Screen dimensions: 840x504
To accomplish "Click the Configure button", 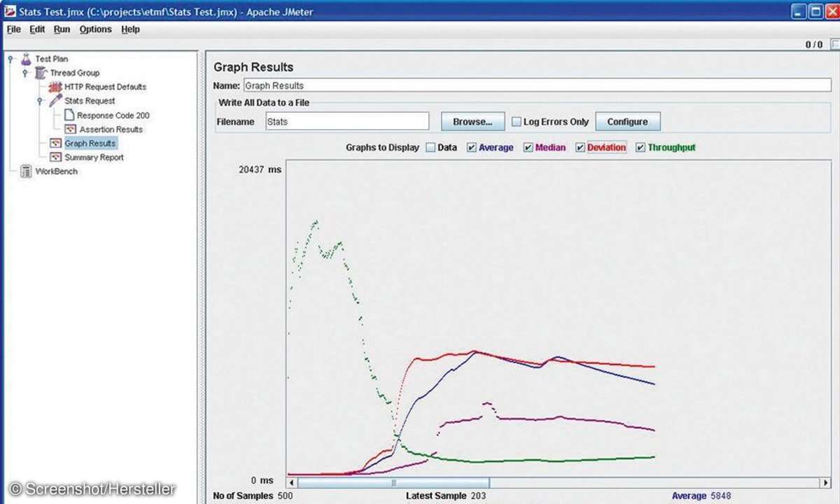I will [627, 122].
